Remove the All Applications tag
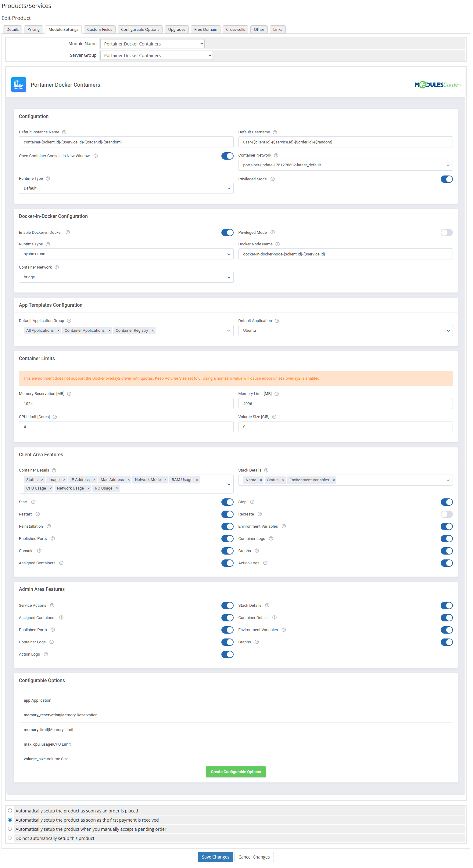This screenshot has height=868, width=473. [58, 331]
